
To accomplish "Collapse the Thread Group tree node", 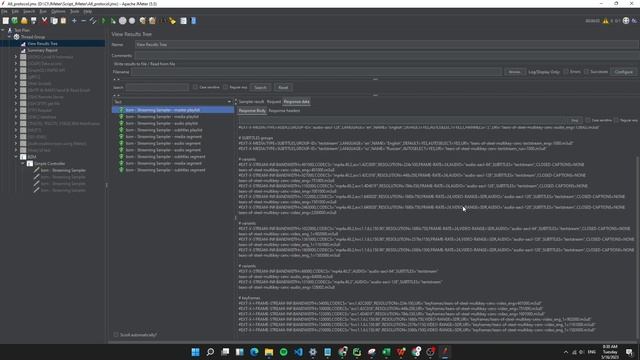I will 9,37.
